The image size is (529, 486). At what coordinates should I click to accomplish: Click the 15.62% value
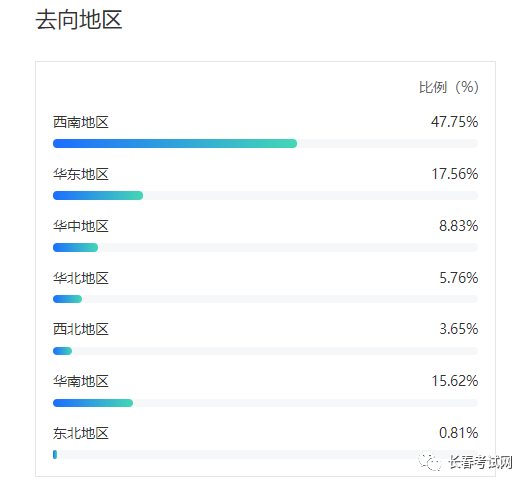point(455,381)
